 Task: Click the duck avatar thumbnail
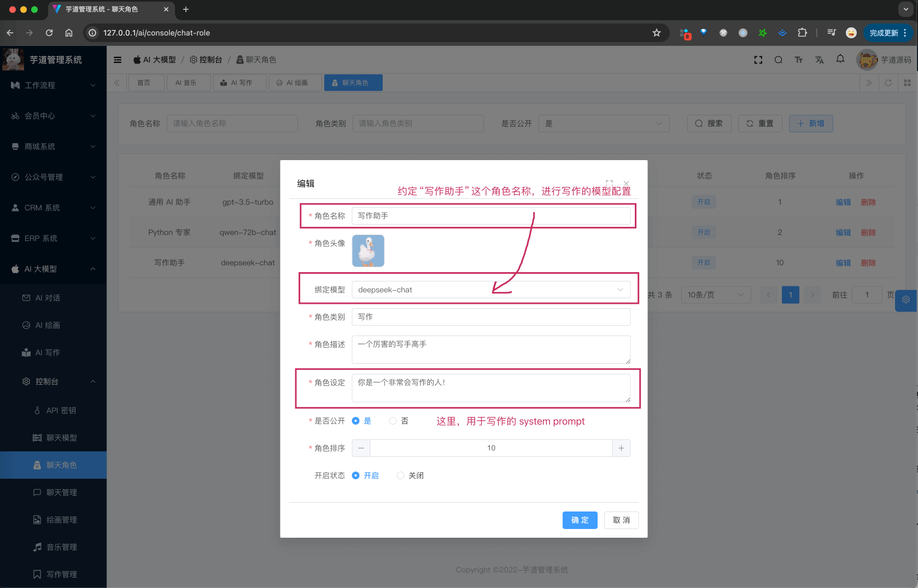click(368, 251)
